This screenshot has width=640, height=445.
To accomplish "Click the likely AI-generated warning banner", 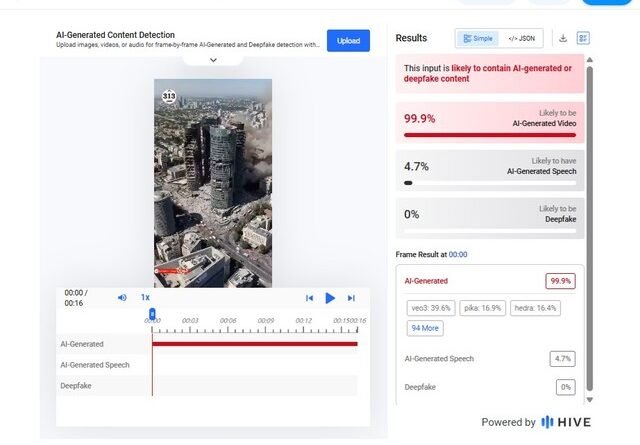I will pyautogui.click(x=490, y=73).
